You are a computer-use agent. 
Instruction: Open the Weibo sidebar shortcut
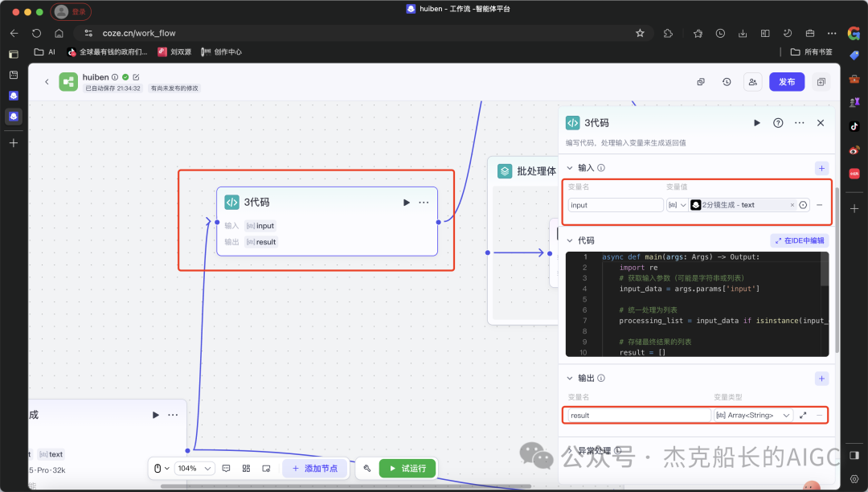[x=854, y=150]
